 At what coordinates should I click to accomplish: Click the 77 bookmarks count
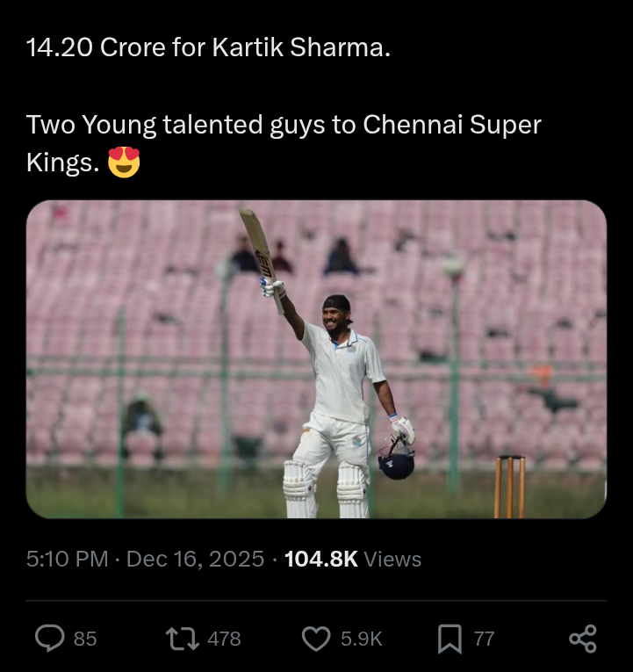point(484,639)
